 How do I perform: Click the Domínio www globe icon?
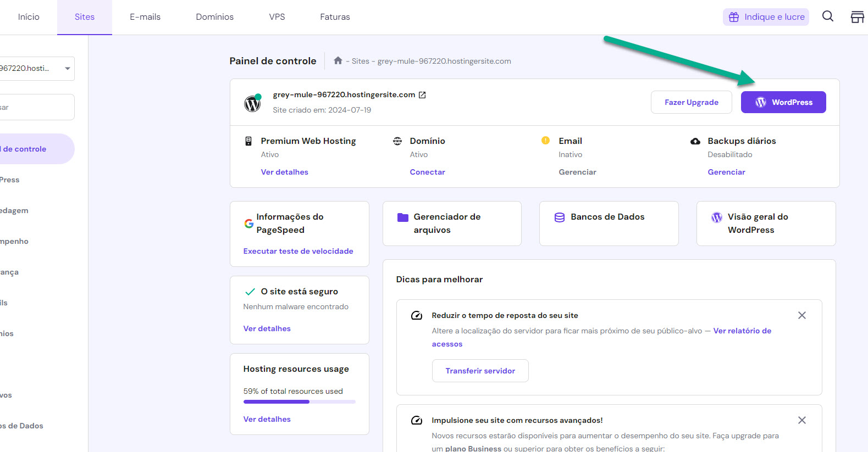click(x=397, y=141)
